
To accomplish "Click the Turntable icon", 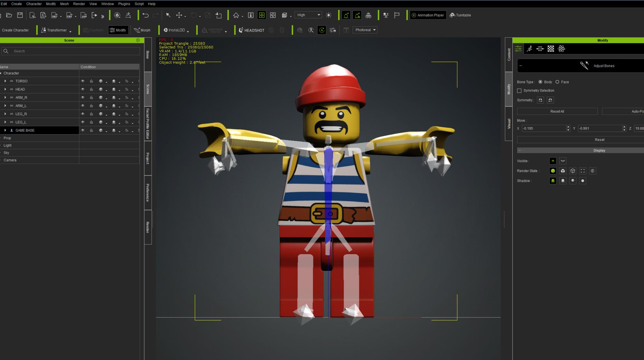I will coord(460,15).
